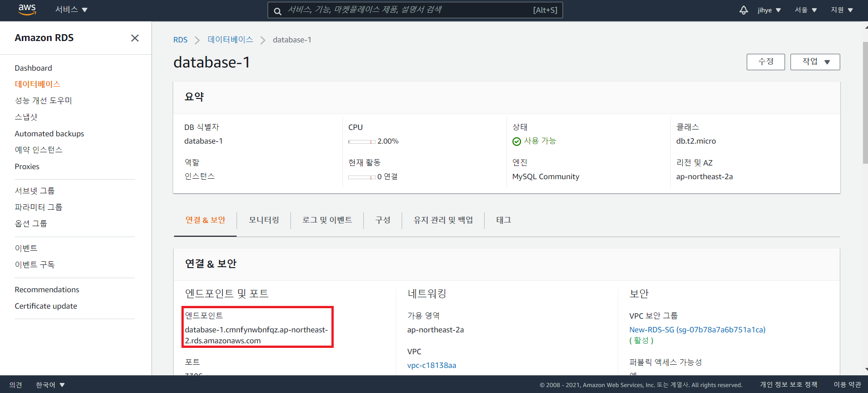
Task: Open the vpc-c18138aa VPC link
Action: point(431,365)
